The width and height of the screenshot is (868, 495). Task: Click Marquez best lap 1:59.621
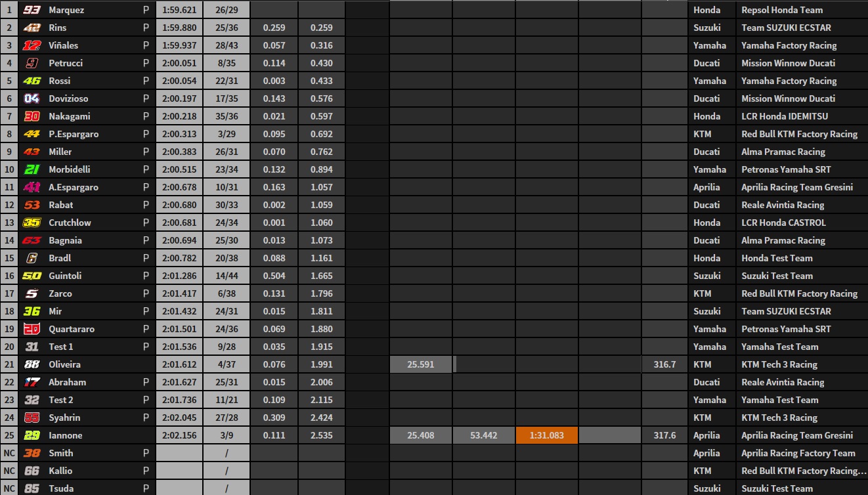click(179, 10)
